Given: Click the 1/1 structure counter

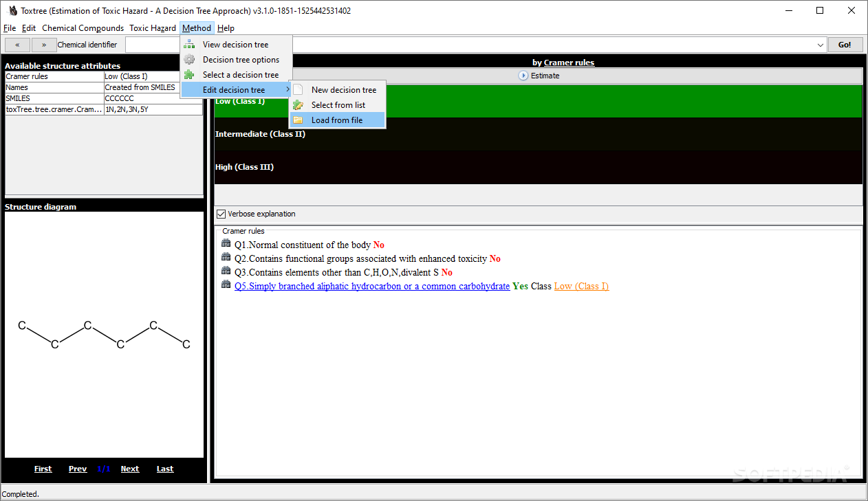Looking at the screenshot, I should [104, 469].
